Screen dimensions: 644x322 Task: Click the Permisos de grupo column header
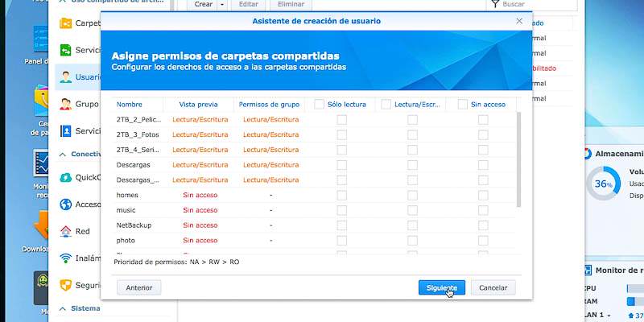click(x=269, y=105)
